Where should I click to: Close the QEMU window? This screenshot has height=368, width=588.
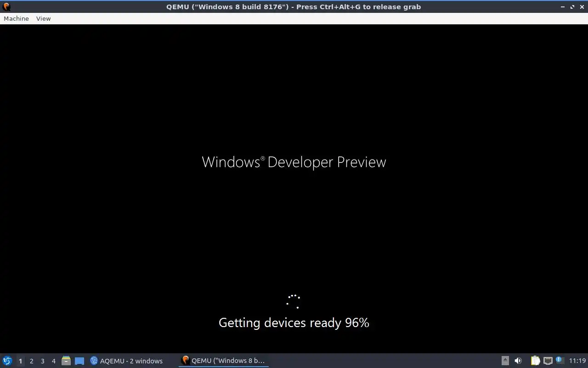582,7
